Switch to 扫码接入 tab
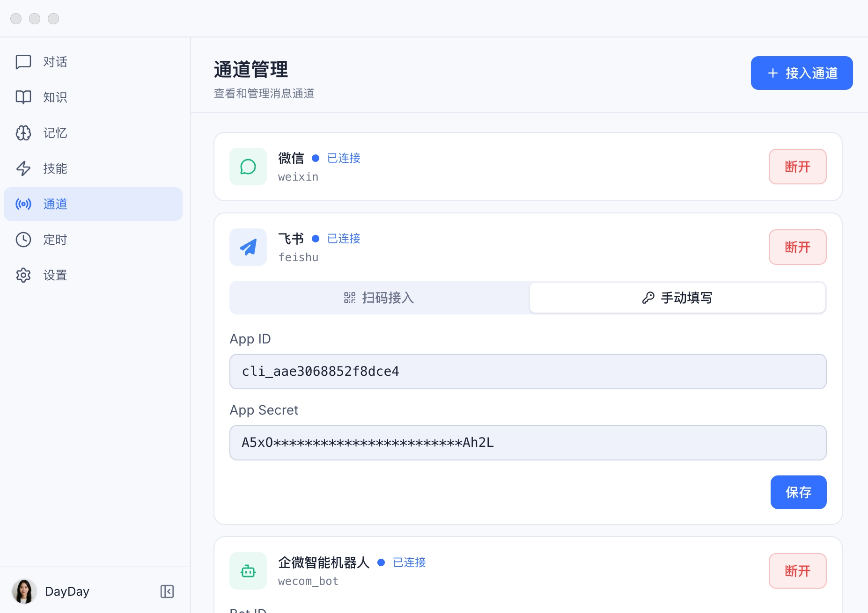 point(379,298)
